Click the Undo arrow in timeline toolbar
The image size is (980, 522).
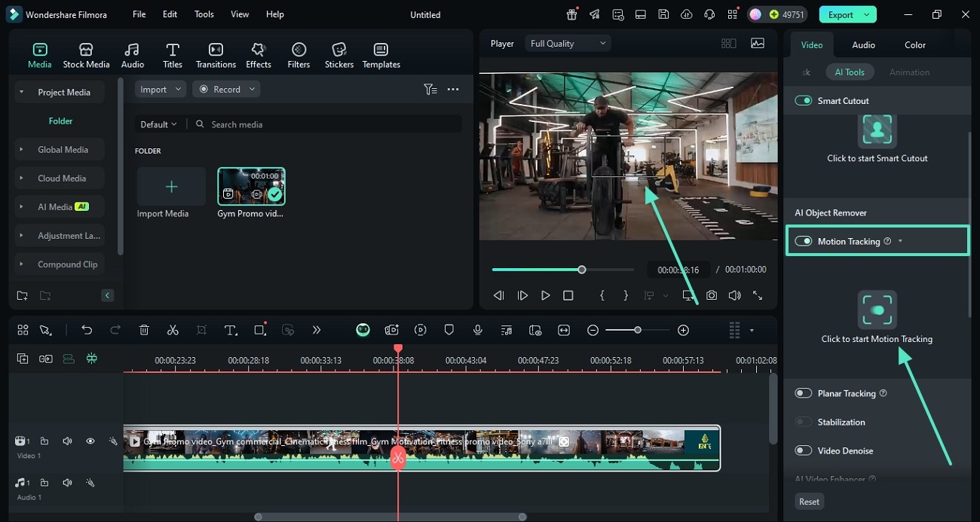[x=87, y=330]
